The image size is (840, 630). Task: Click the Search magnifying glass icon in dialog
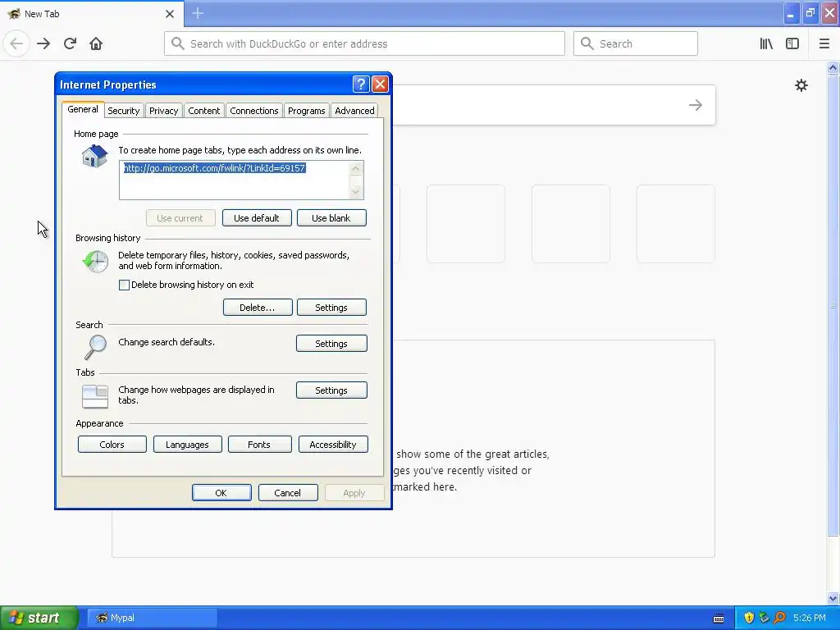pos(95,347)
